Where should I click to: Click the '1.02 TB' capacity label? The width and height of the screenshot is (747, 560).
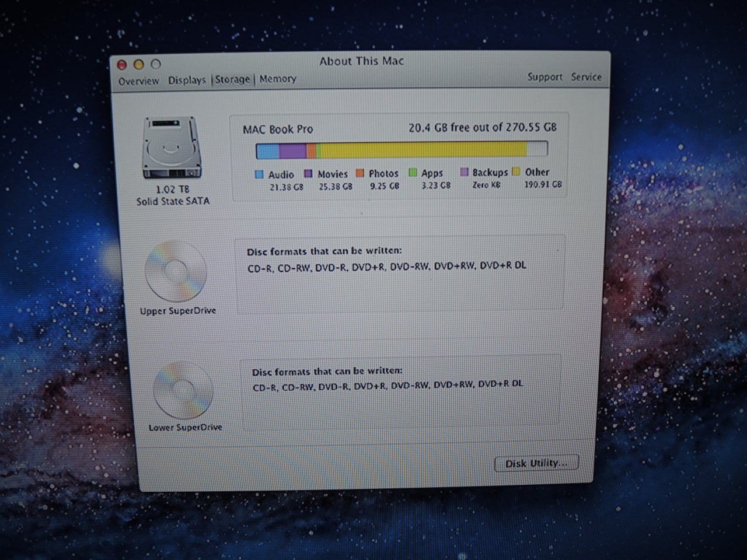click(172, 190)
